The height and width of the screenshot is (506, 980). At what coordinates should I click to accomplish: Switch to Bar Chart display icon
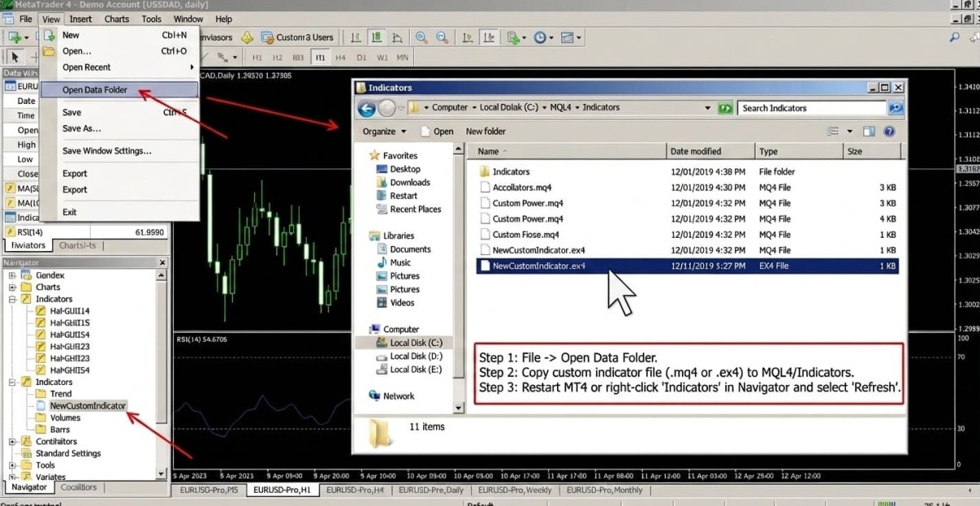357,37
